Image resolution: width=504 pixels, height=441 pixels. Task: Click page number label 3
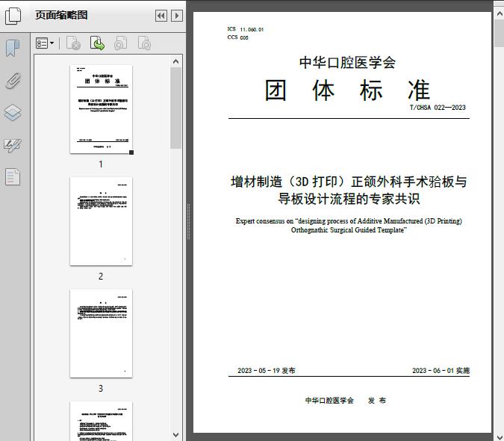pos(101,388)
